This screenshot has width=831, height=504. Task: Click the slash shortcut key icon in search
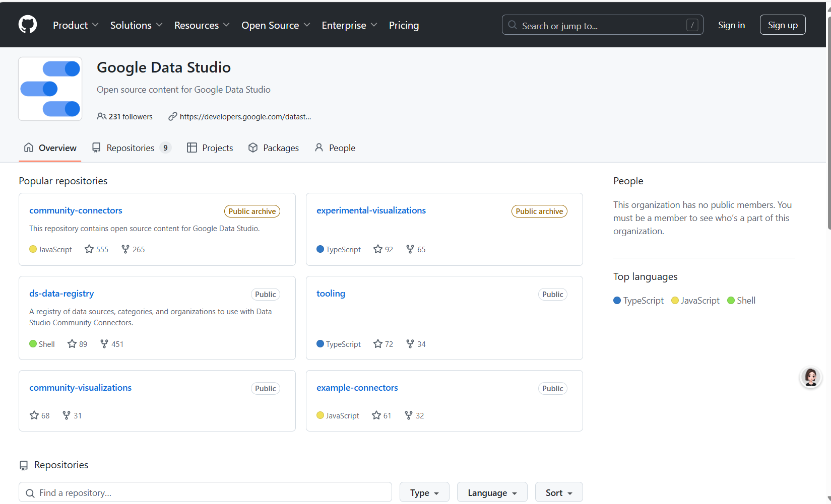[x=692, y=25]
